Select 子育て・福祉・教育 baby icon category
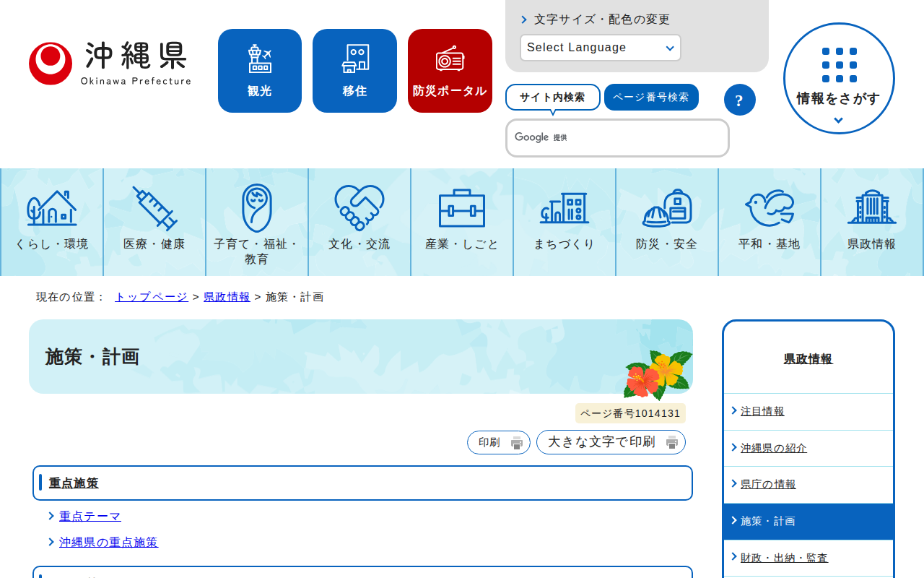924x578 pixels. pos(257,223)
